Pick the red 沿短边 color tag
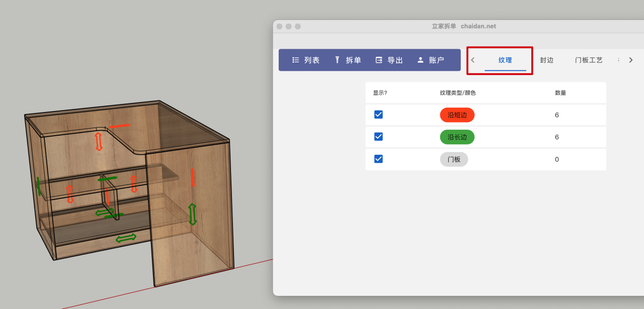 point(457,115)
